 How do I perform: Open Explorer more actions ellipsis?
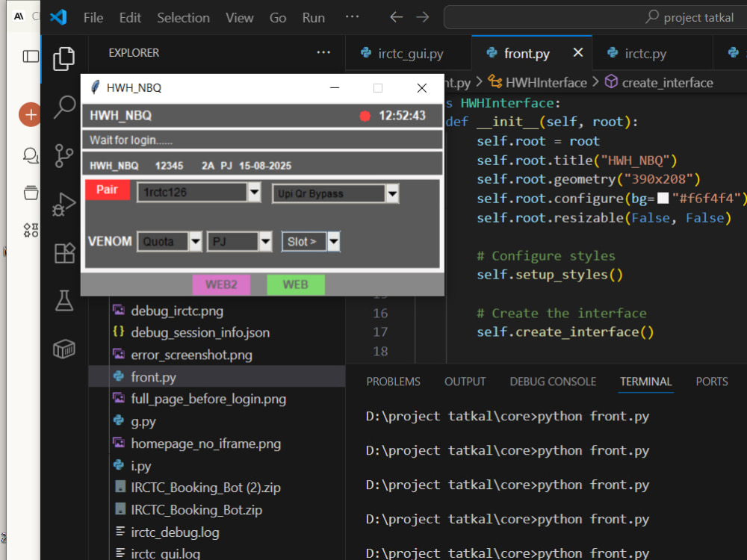pyautogui.click(x=323, y=52)
